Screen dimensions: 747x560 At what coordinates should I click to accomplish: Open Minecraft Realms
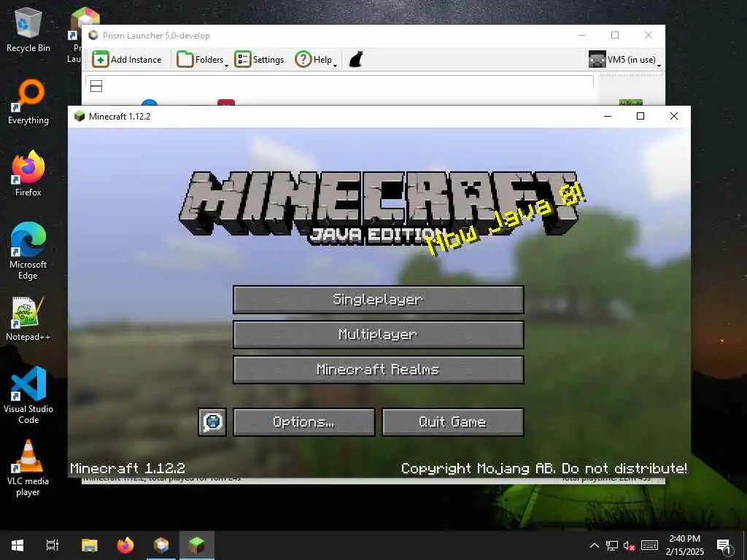click(x=379, y=370)
